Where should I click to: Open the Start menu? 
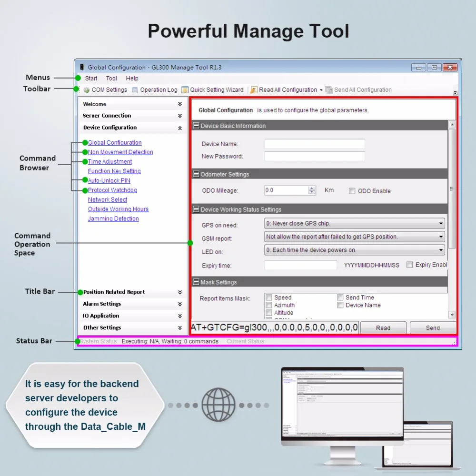click(x=91, y=79)
